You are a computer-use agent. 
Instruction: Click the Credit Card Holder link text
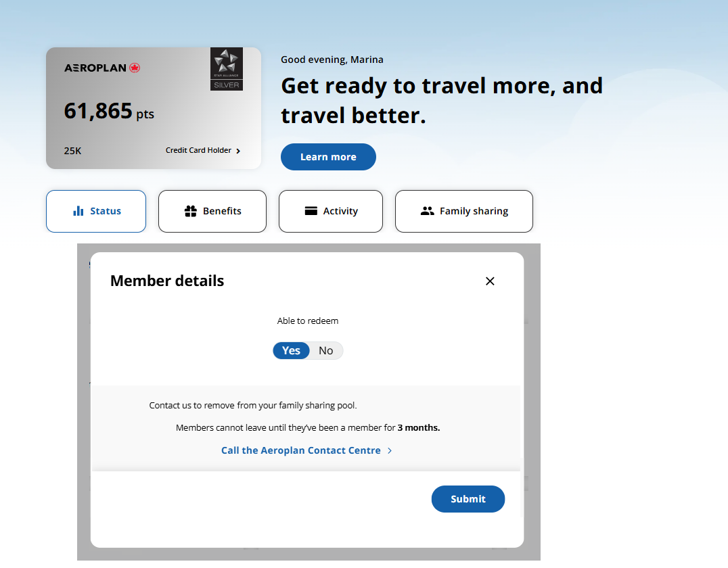[198, 150]
